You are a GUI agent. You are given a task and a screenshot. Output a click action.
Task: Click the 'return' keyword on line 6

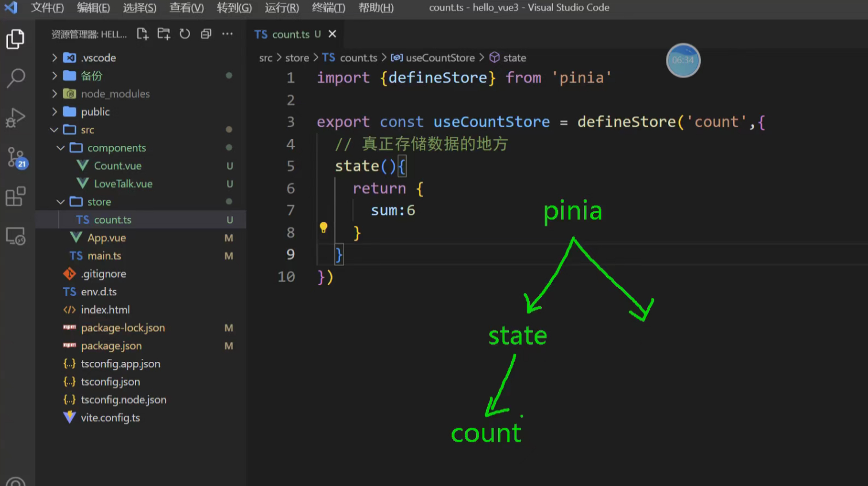pos(379,188)
